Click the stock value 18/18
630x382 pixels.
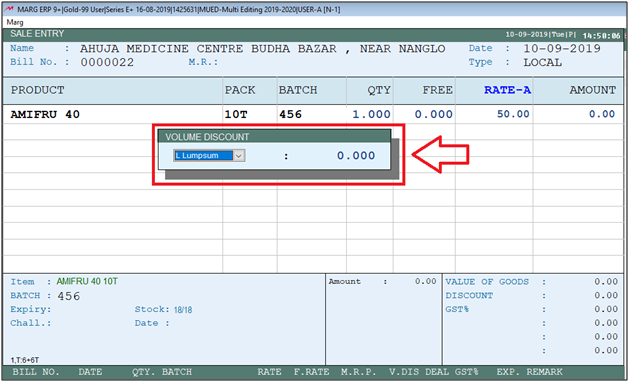(x=183, y=310)
